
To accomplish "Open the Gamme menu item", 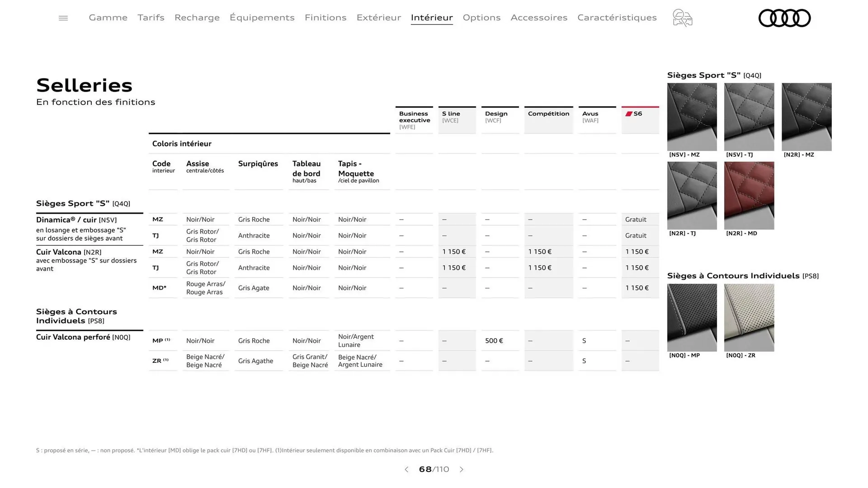I will pos(108,18).
